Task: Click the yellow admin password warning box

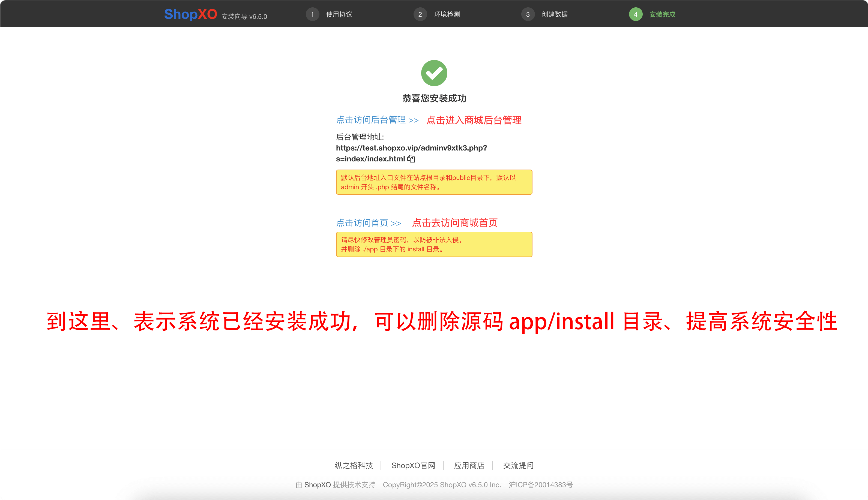Action: click(434, 244)
